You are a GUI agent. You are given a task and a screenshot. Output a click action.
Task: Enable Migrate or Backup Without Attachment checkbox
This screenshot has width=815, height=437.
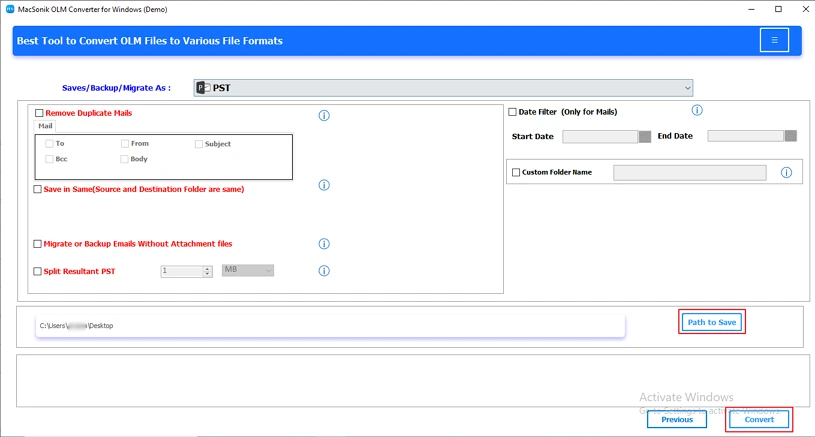(x=37, y=244)
